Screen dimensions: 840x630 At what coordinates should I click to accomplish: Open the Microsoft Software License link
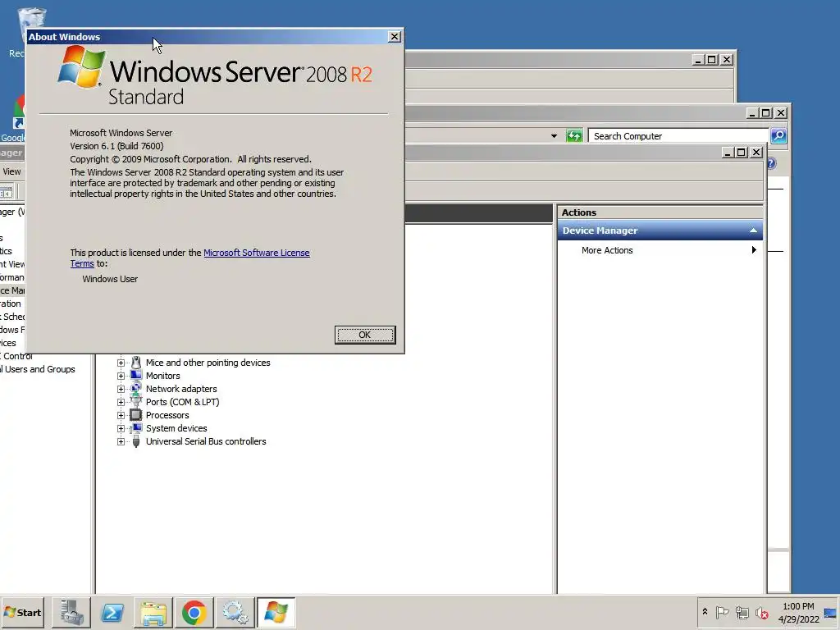(x=256, y=253)
